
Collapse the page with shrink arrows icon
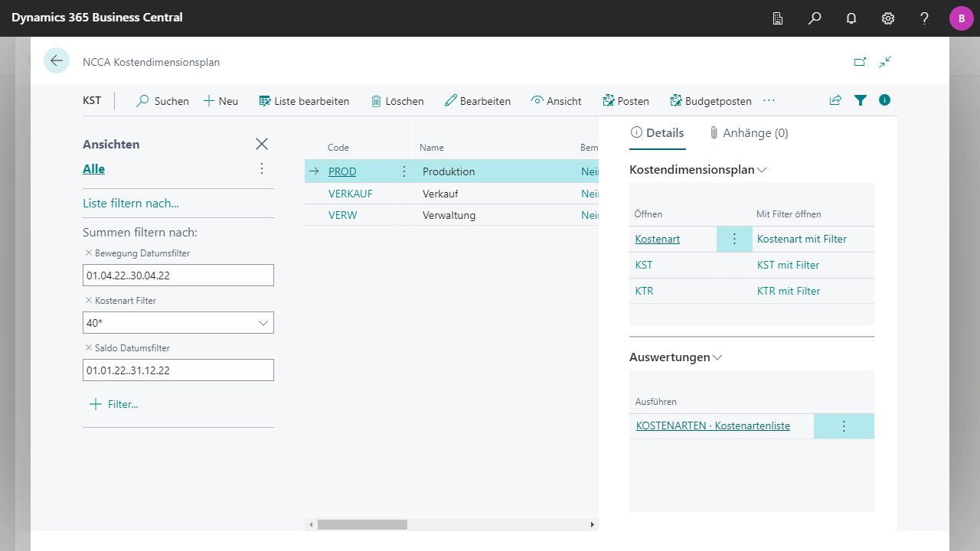[x=886, y=62]
